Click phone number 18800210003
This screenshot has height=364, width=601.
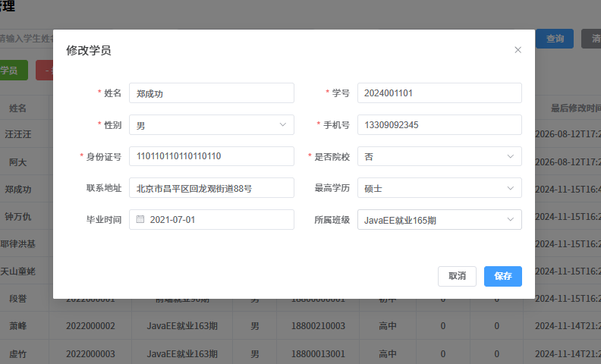[318, 326]
